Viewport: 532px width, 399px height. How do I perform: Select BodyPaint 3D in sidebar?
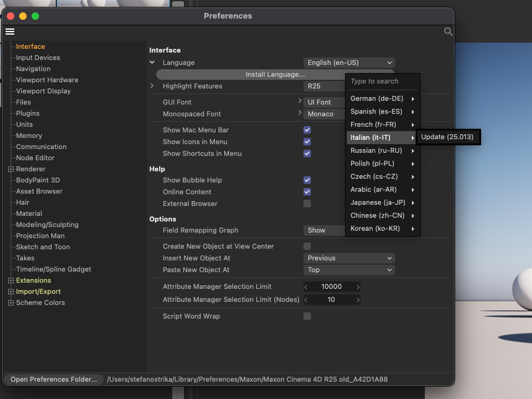point(38,180)
